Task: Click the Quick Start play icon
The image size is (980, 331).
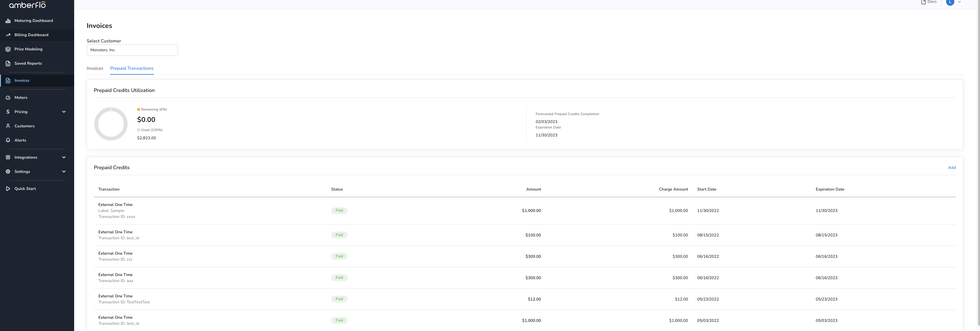Action: [x=8, y=189]
